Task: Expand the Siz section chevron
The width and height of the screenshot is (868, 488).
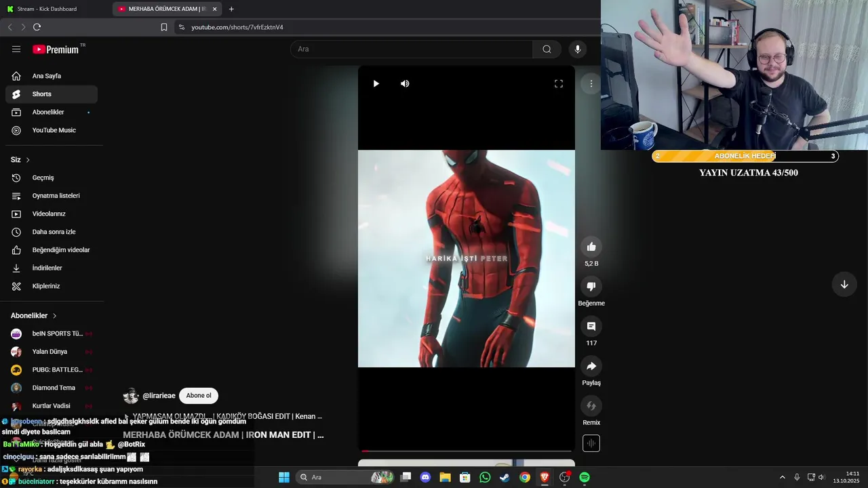Action: [28, 160]
